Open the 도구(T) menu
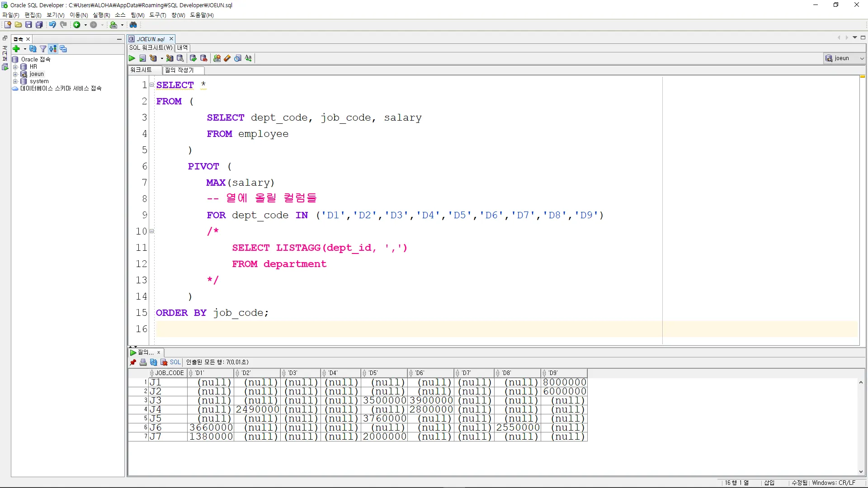This screenshot has height=488, width=868. tap(157, 15)
